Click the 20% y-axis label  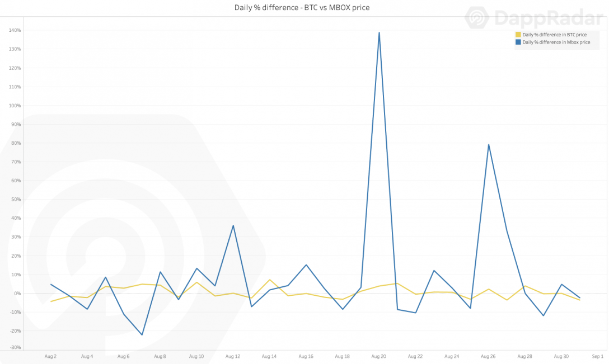point(16,256)
